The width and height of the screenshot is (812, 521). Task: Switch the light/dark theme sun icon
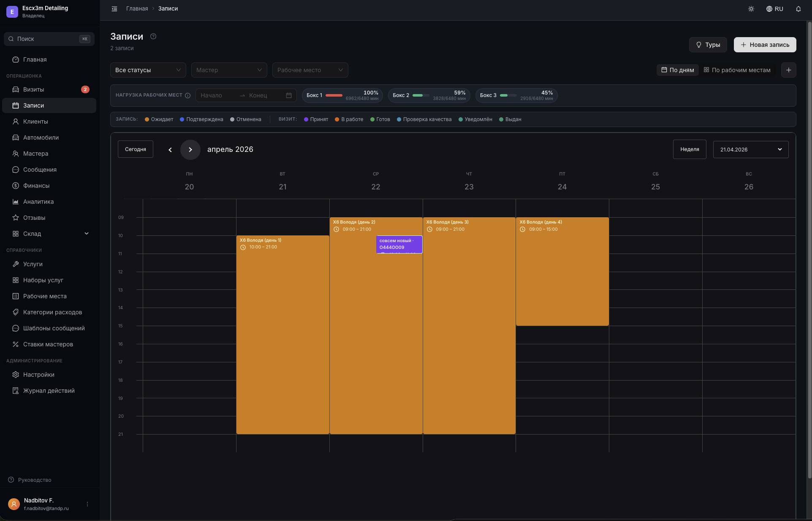[x=751, y=9]
